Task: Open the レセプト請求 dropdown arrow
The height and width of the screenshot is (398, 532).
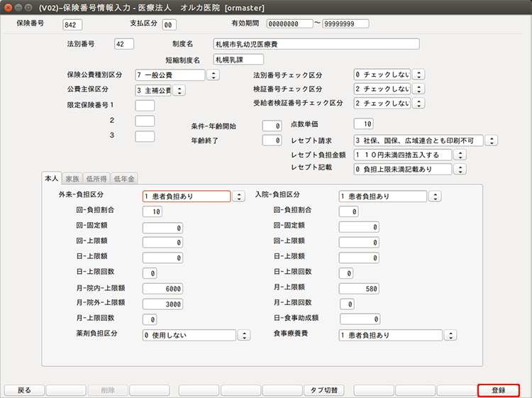Action: [x=492, y=140]
